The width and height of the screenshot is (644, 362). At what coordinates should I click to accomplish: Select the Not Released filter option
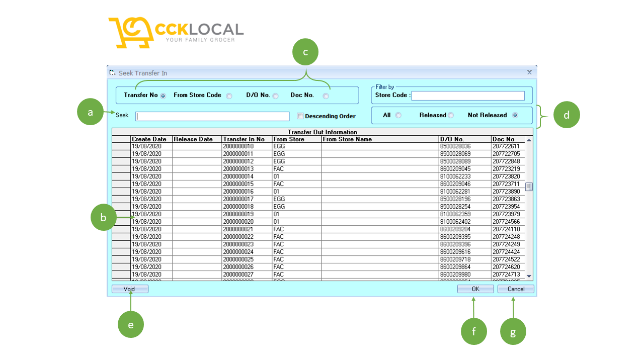(x=515, y=115)
